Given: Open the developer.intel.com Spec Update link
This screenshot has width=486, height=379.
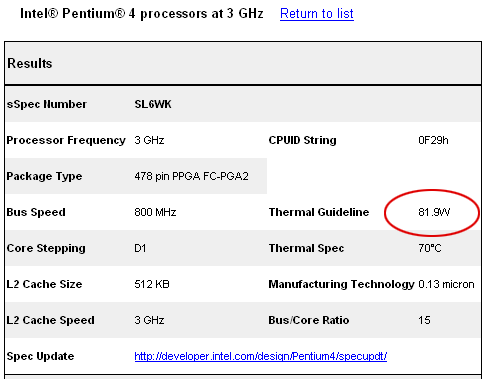Looking at the screenshot, I should 261,356.
